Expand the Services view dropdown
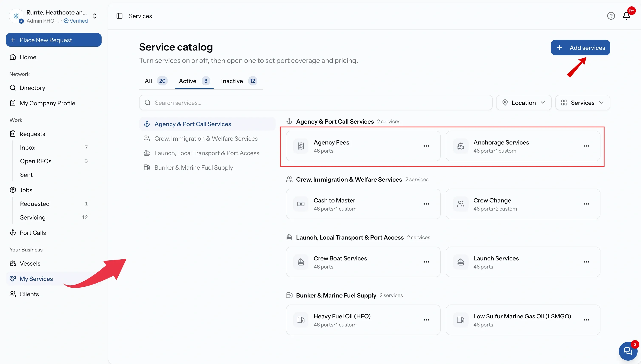 pos(583,103)
